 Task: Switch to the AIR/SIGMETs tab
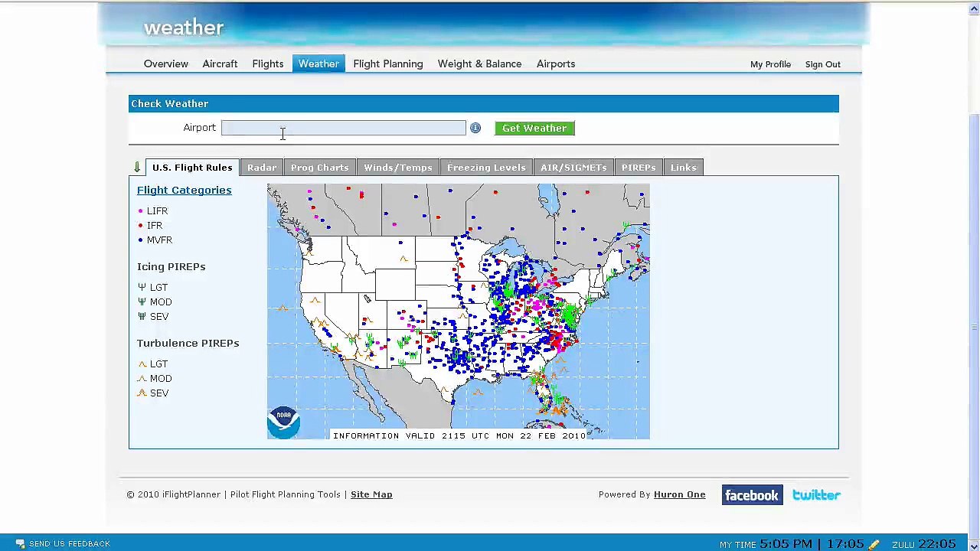pyautogui.click(x=573, y=168)
